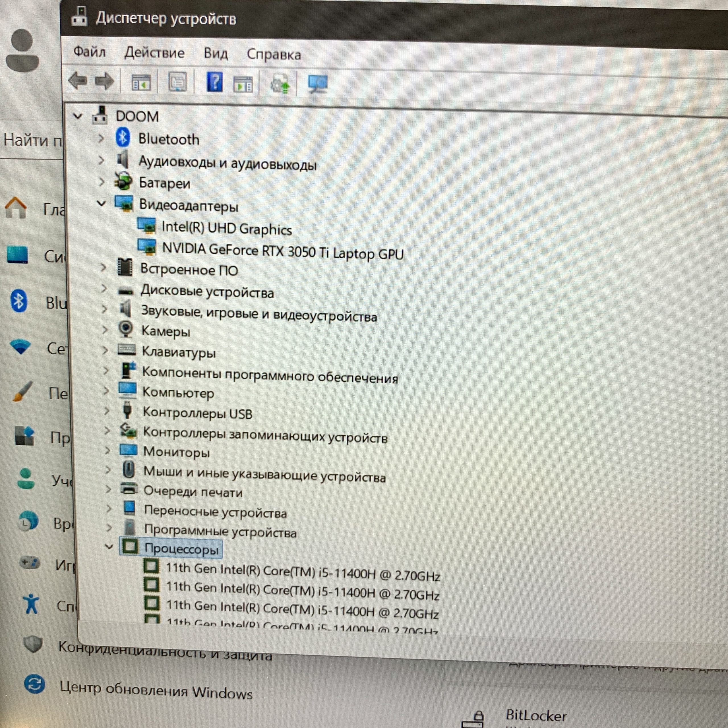The width and height of the screenshot is (728, 728).
Task: Click the Update driver toolbar icon
Action: [280, 83]
